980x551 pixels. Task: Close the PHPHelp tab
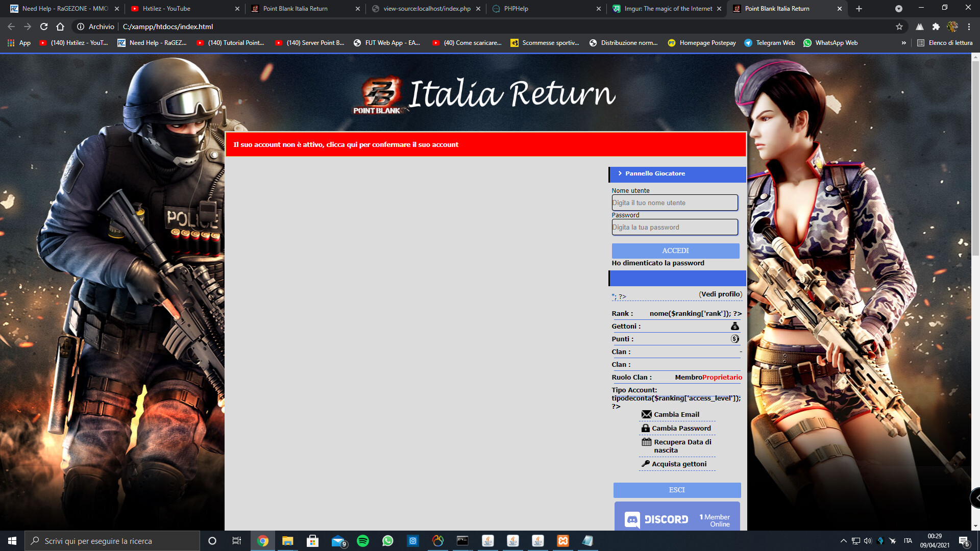pyautogui.click(x=599, y=9)
